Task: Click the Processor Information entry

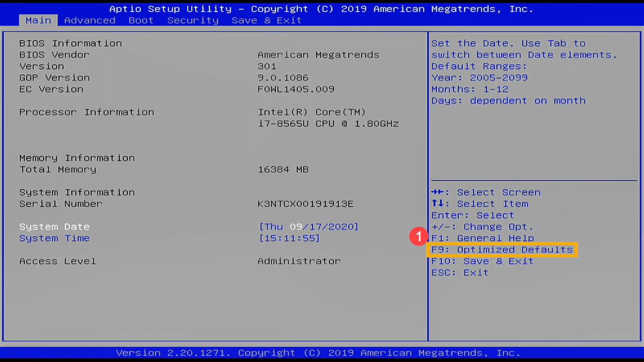Action: [x=86, y=112]
